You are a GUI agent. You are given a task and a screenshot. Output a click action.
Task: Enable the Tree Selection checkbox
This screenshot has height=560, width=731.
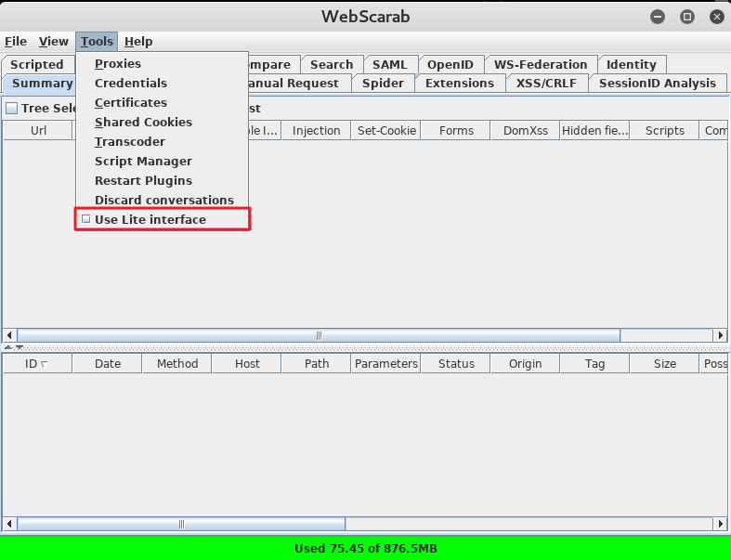pyautogui.click(x=12, y=108)
